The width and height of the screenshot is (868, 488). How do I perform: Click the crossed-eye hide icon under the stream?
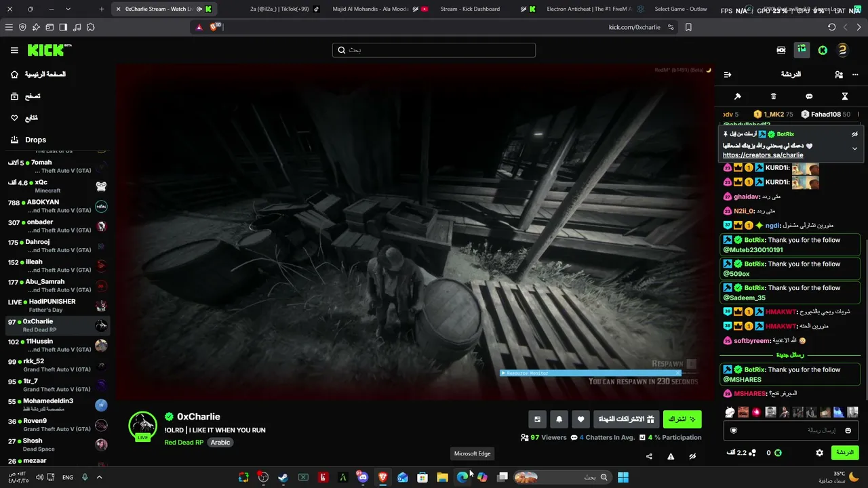click(692, 456)
